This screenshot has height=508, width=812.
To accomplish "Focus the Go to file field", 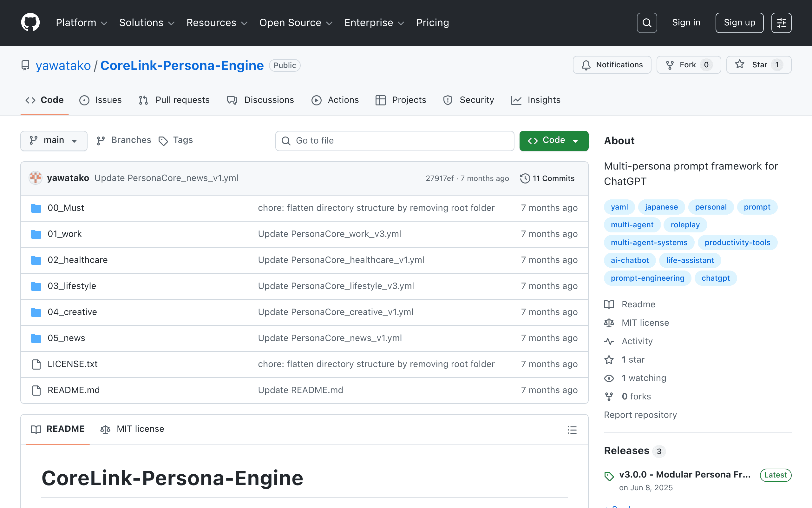I will 395,141.
